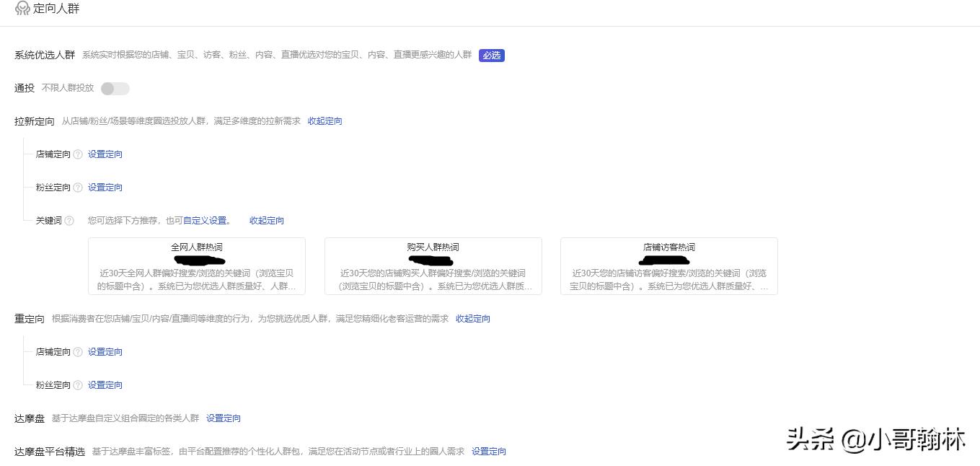Click help icon beside 拉新定向 粉丝定向

point(78,188)
